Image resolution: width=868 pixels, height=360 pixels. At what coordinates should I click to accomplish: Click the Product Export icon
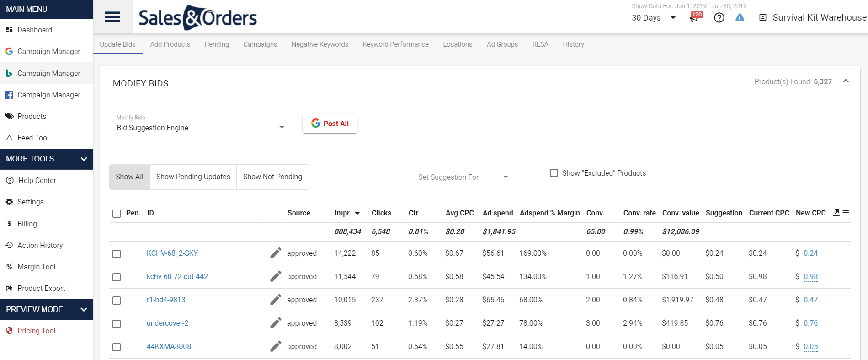click(x=9, y=288)
